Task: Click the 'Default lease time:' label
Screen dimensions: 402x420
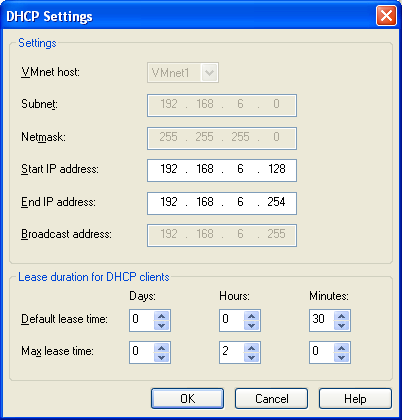Action: 64,319
